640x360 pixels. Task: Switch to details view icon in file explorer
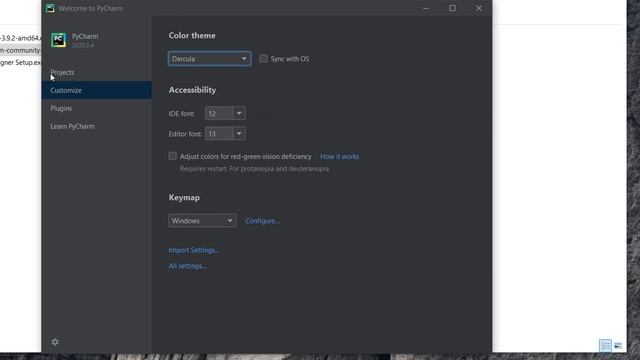coord(605,345)
